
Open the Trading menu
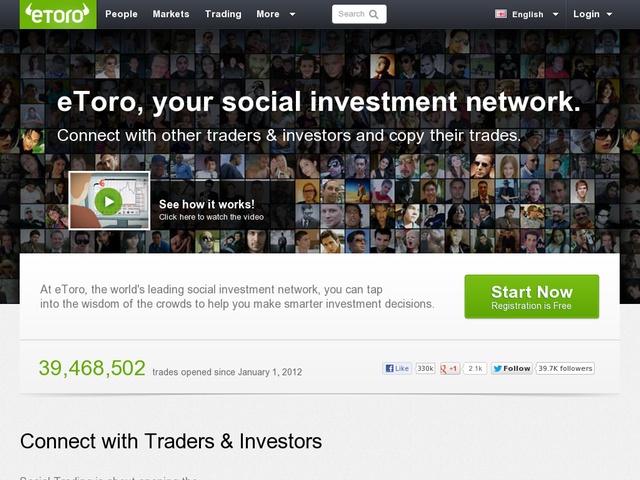tap(223, 14)
